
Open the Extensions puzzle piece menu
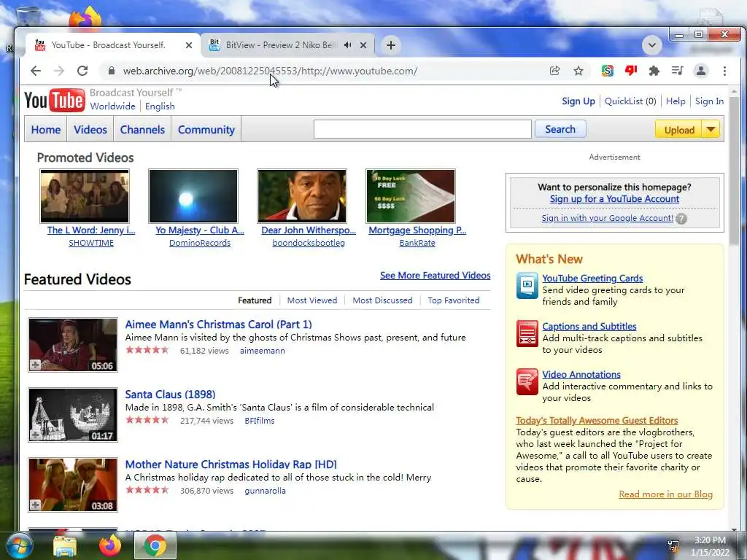(654, 71)
